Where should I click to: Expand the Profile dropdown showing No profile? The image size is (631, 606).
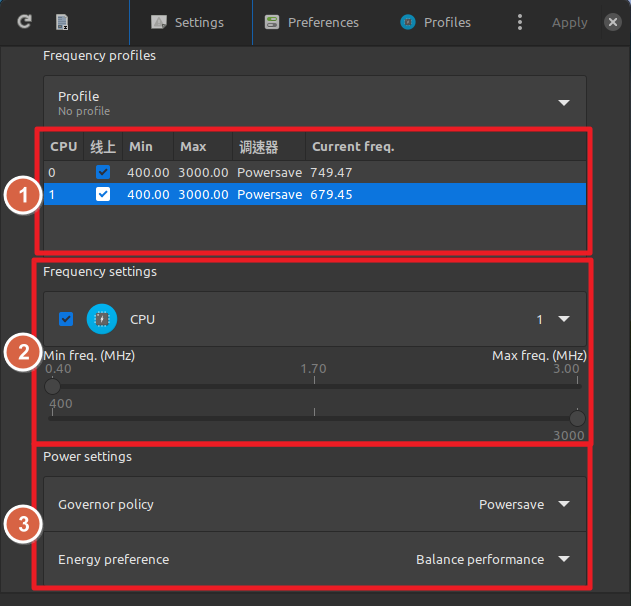315,103
